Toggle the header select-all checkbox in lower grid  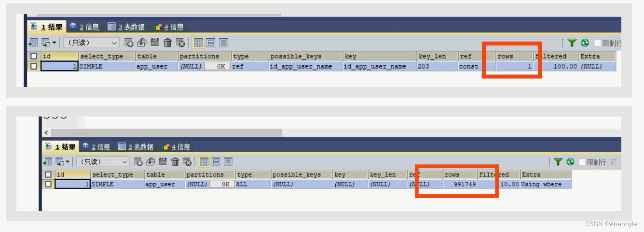pos(48,174)
